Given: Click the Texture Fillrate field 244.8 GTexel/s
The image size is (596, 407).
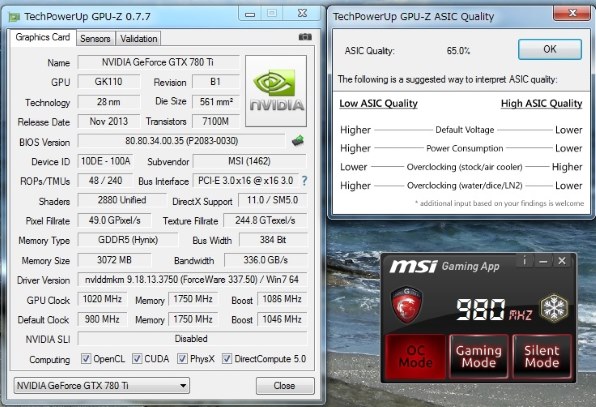Looking at the screenshot, I should 265,220.
